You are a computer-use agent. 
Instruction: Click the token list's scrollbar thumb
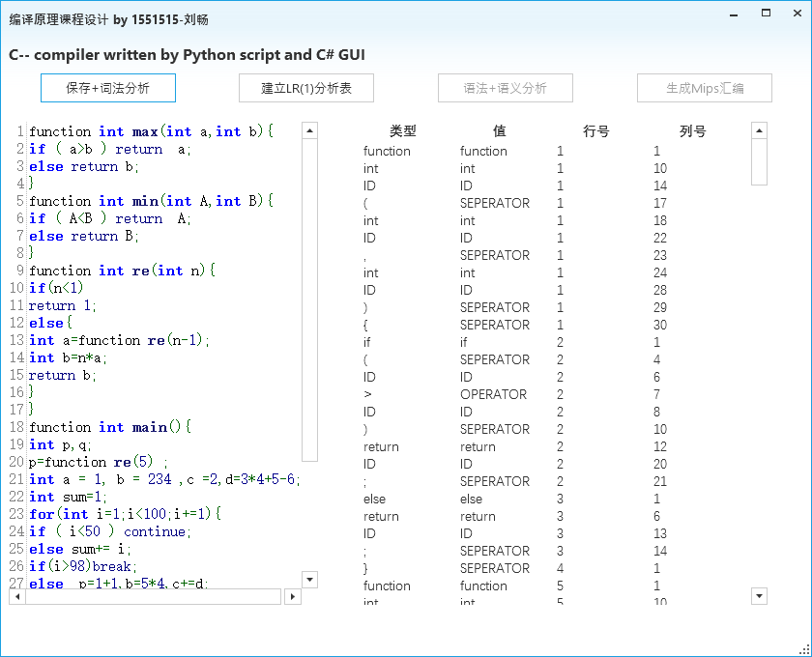[x=759, y=161]
